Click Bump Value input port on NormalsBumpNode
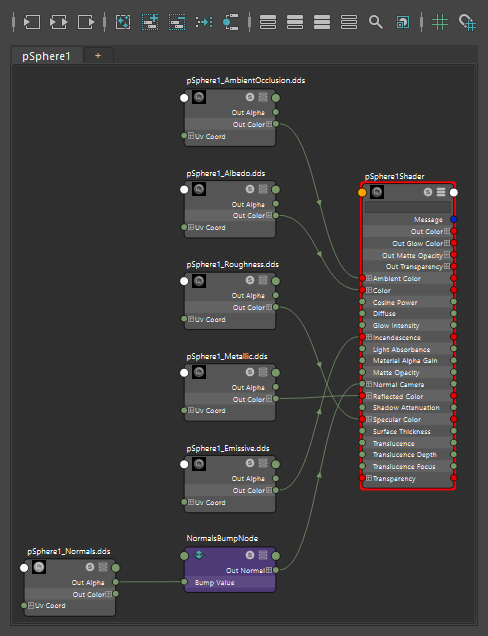 click(x=184, y=582)
